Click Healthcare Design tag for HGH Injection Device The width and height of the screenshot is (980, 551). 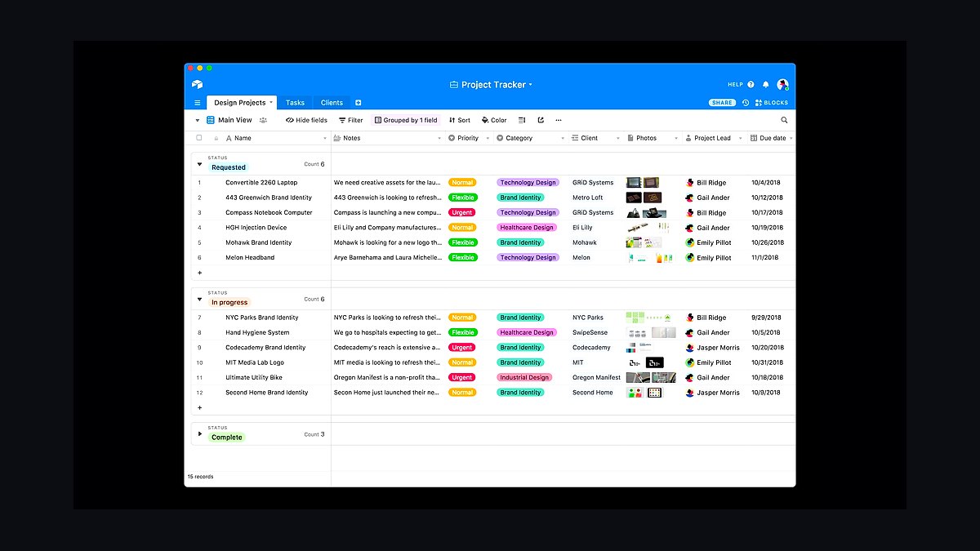[527, 228]
